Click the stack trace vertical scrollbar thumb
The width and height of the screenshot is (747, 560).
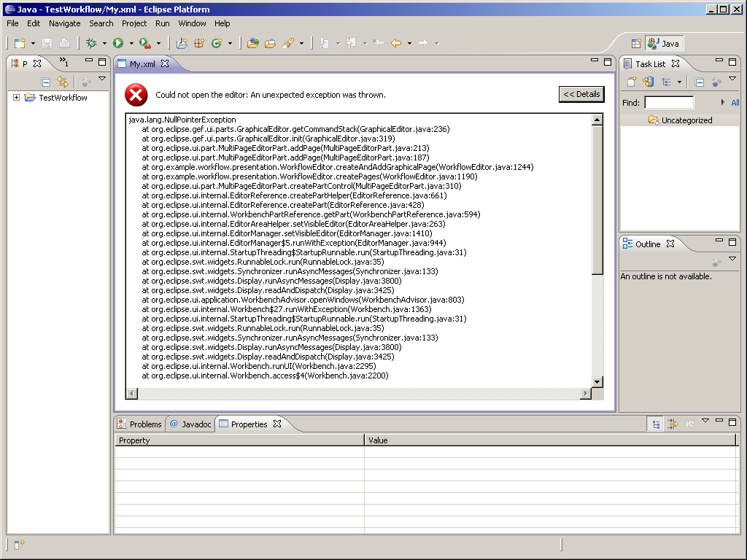click(x=597, y=199)
